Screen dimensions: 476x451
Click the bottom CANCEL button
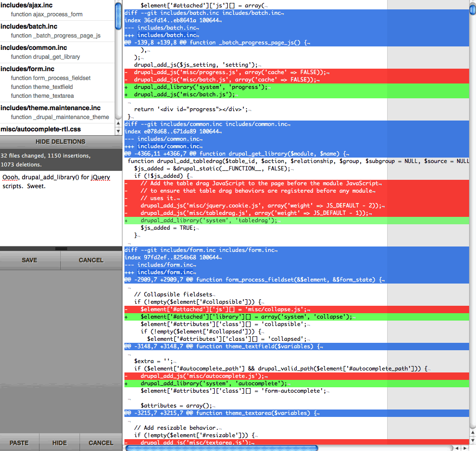[100, 443]
